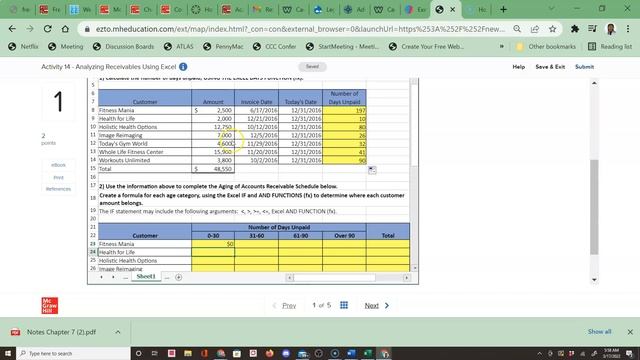The image size is (640, 360).
Task: Bookmark this page with the star icon
Action: point(552,29)
